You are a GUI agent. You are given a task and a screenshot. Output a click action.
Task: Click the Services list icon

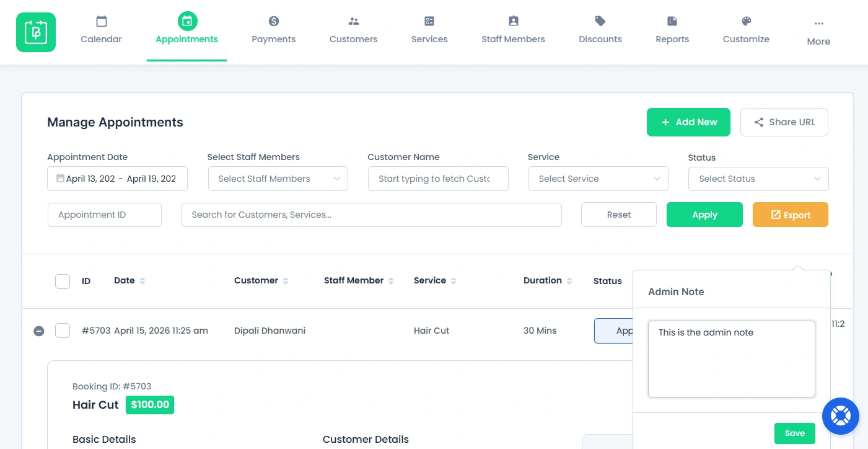coord(429,21)
